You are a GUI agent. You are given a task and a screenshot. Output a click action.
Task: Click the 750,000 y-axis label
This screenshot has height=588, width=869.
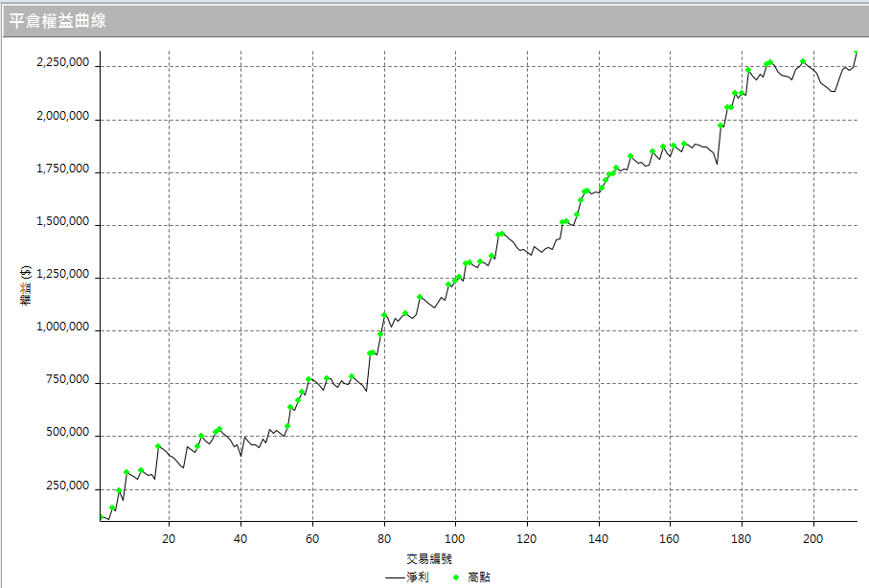pos(68,379)
